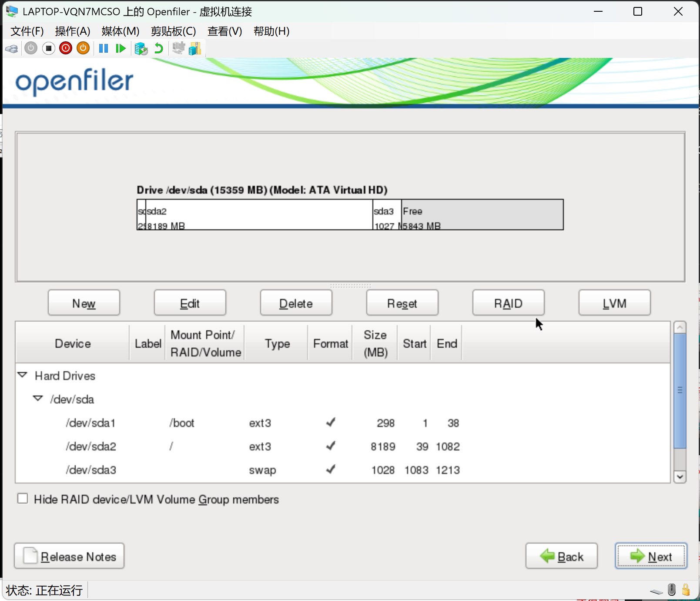
Task: Click the swap type cell
Action: pyautogui.click(x=262, y=470)
